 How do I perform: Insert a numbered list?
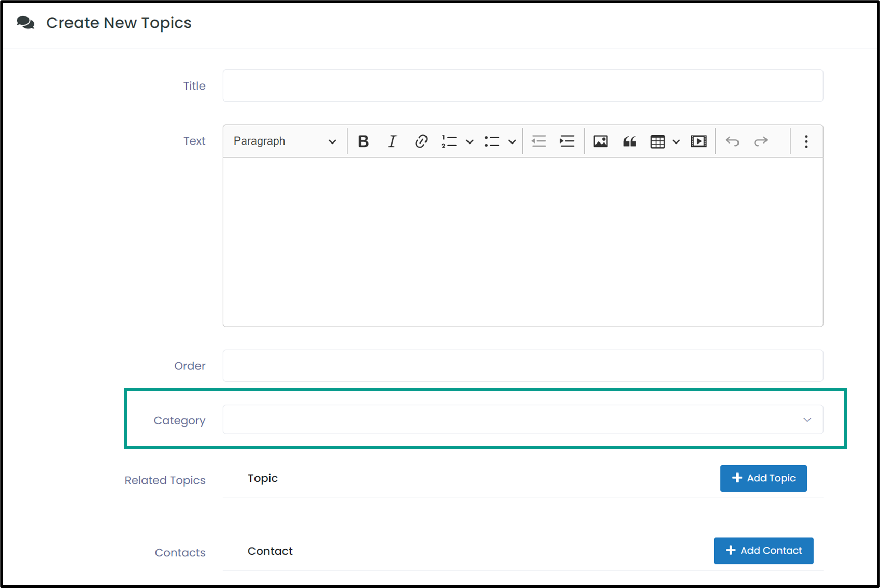tap(449, 141)
